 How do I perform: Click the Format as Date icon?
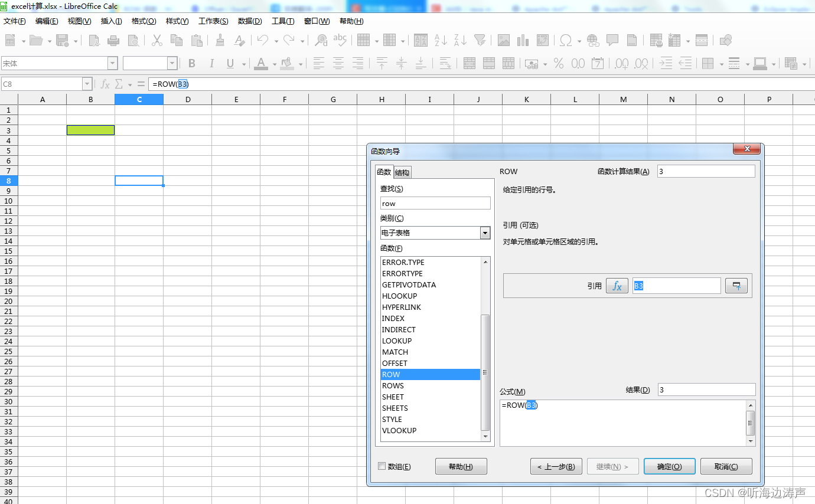click(x=598, y=63)
